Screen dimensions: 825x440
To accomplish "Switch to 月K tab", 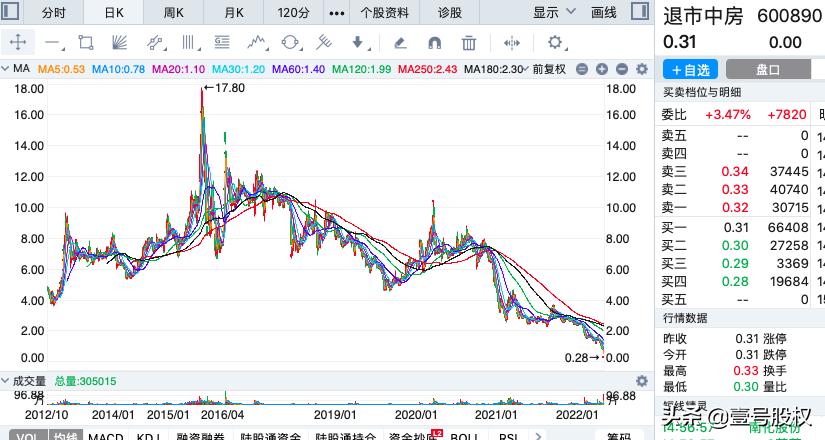I will (234, 13).
